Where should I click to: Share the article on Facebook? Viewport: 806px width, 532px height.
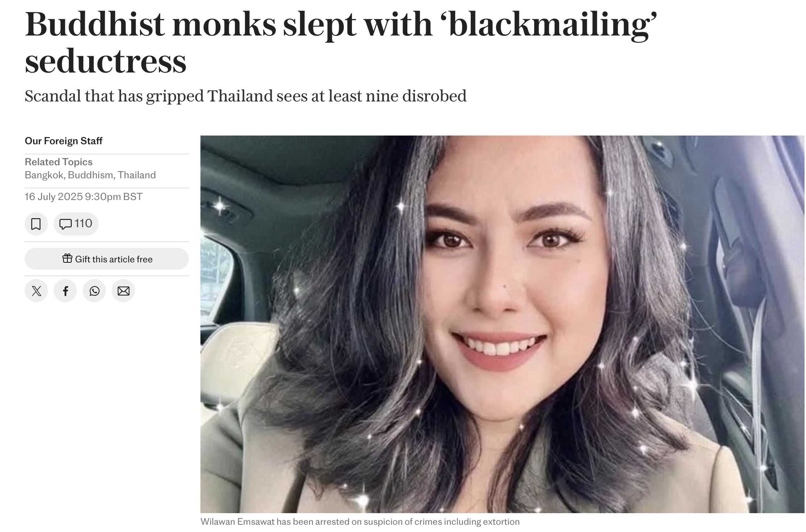click(x=65, y=291)
